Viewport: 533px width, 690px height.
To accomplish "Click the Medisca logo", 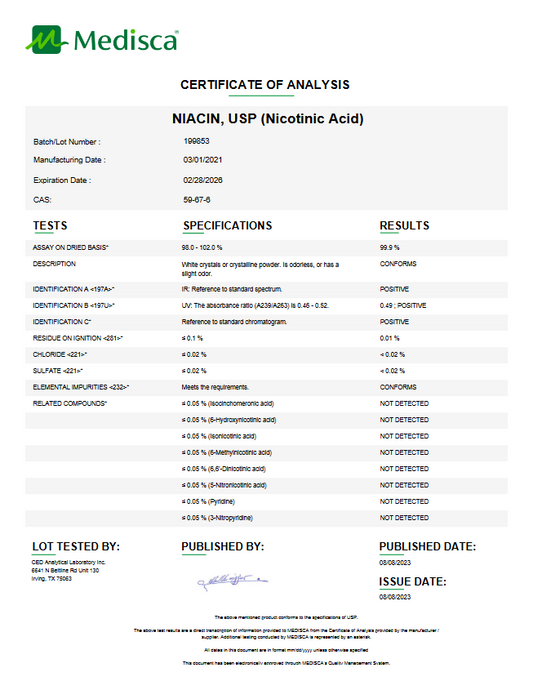I will pyautogui.click(x=102, y=40).
